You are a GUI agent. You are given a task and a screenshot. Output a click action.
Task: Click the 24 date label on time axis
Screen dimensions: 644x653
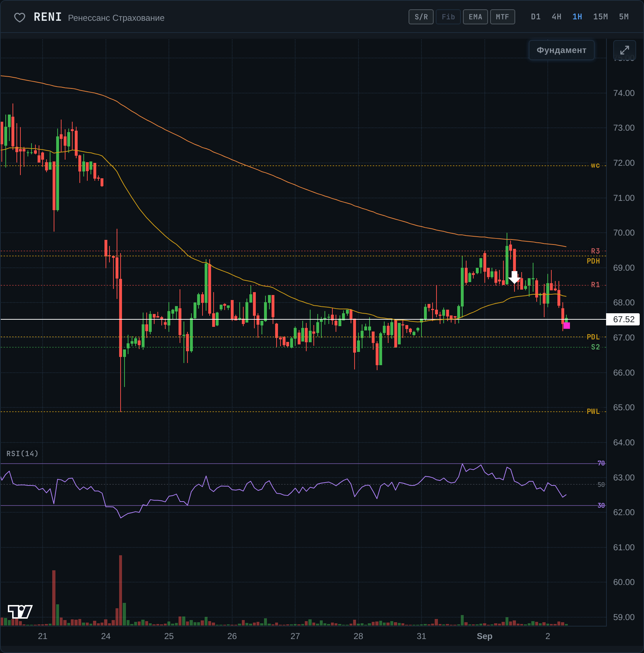pyautogui.click(x=106, y=636)
